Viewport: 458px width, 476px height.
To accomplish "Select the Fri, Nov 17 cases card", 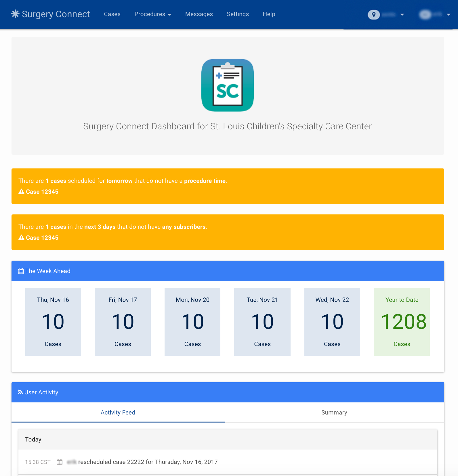I will click(123, 322).
